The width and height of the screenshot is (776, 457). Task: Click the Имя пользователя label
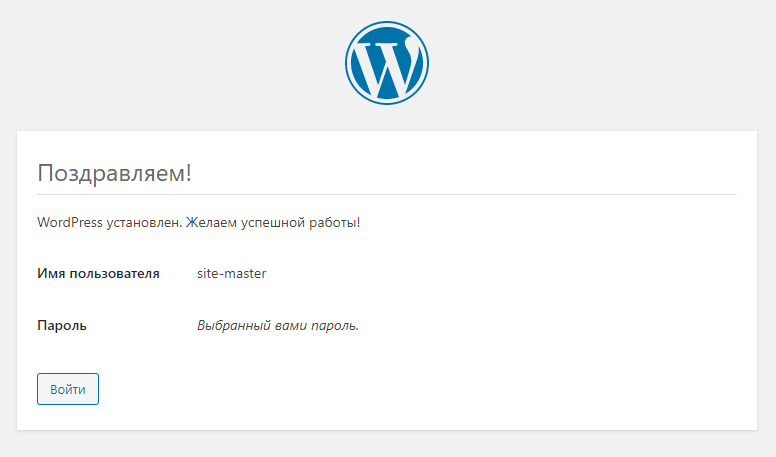[x=98, y=273]
